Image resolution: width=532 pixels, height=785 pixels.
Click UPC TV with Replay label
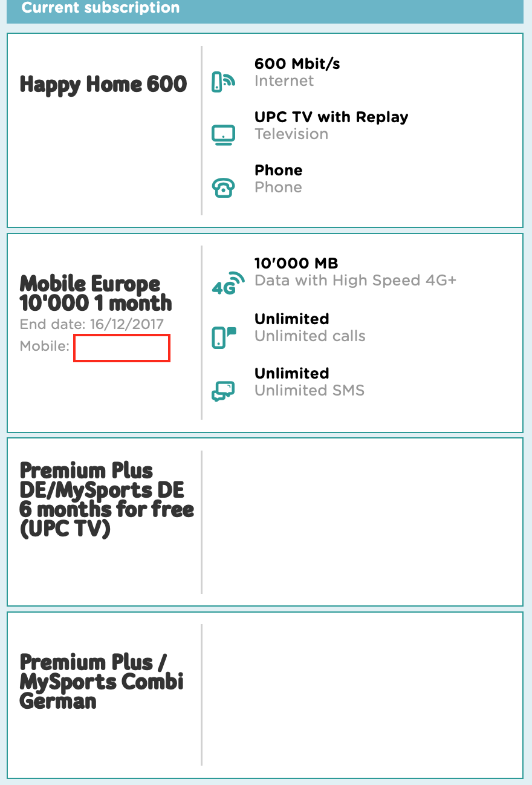point(331,117)
